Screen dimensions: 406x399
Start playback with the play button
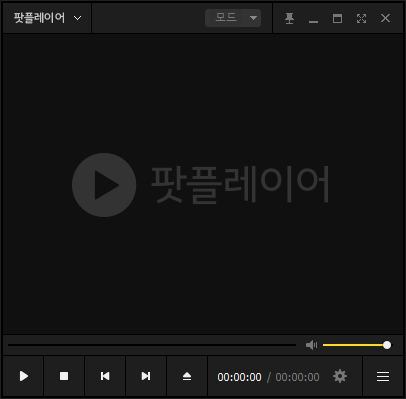[x=23, y=376]
